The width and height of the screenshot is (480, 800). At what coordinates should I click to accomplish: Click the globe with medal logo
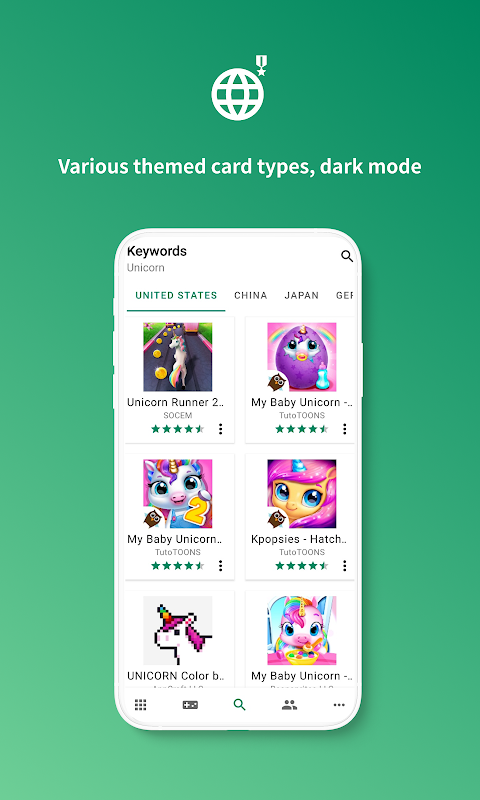click(239, 88)
